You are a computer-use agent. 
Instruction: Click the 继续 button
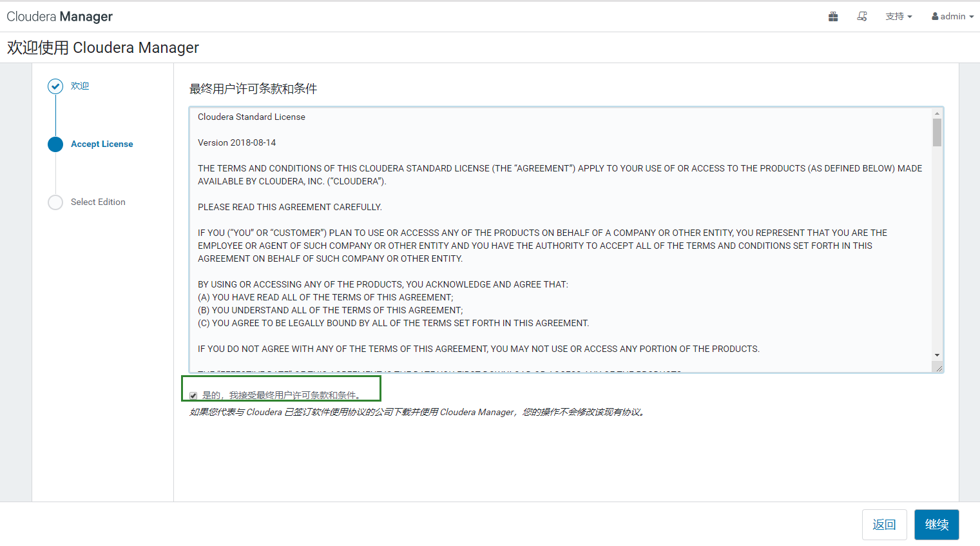(937, 525)
